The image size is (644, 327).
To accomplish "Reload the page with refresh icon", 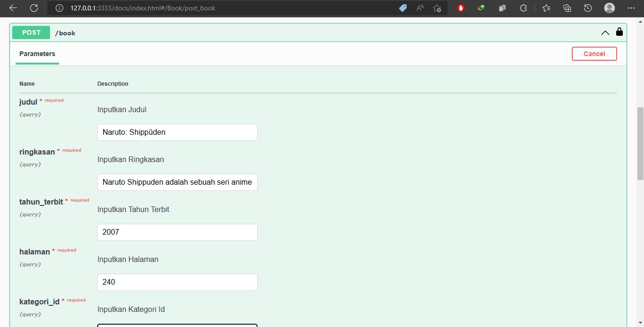I will 34,8.
